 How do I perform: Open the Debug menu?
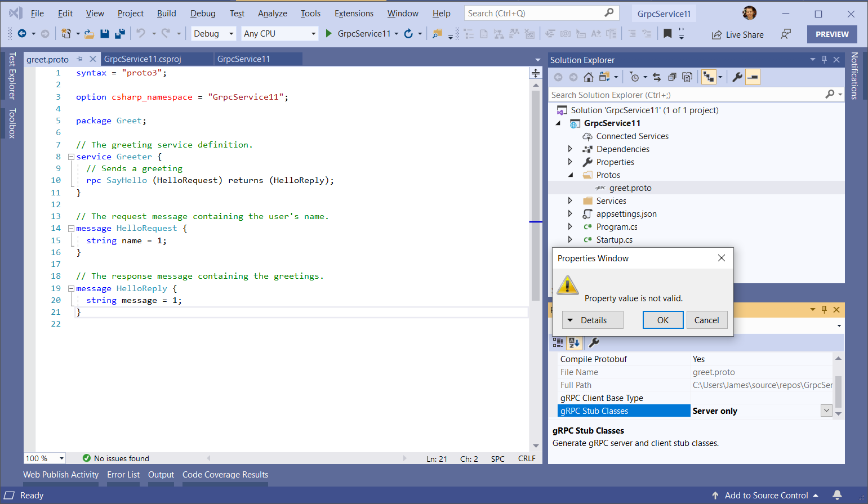(x=202, y=13)
